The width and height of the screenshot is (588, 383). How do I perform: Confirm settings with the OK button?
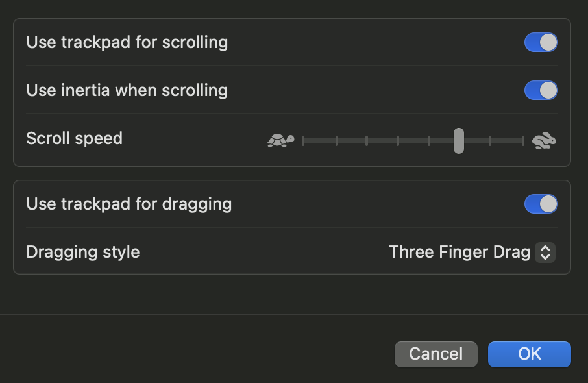[529, 354]
